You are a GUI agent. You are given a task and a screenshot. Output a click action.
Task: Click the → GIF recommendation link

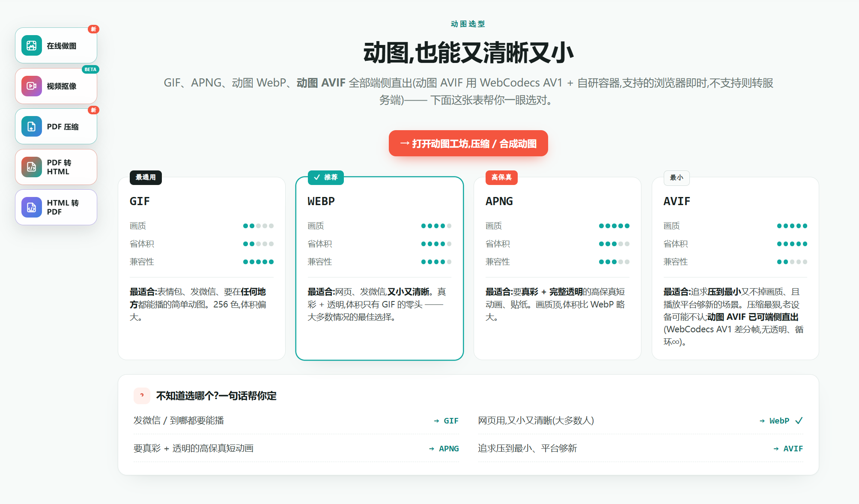(x=446, y=421)
